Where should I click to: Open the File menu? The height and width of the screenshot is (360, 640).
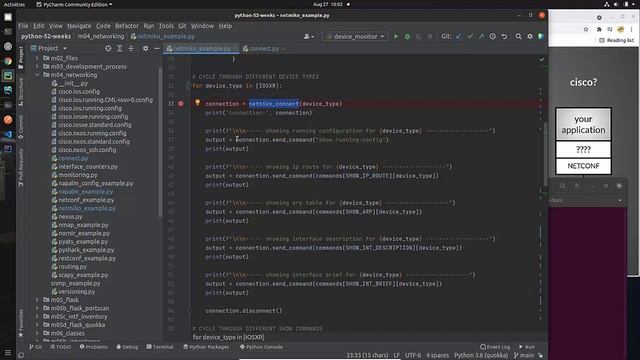pyautogui.click(x=23, y=26)
